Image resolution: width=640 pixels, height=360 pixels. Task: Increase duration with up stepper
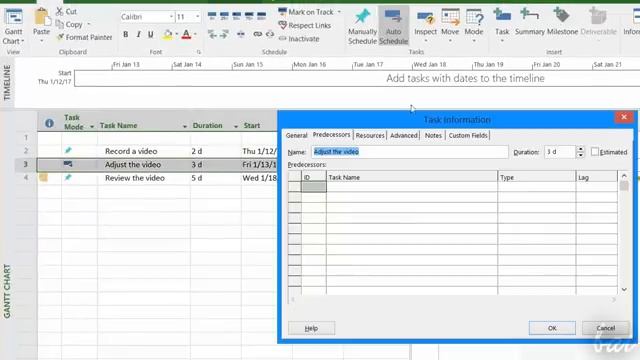pyautogui.click(x=580, y=149)
